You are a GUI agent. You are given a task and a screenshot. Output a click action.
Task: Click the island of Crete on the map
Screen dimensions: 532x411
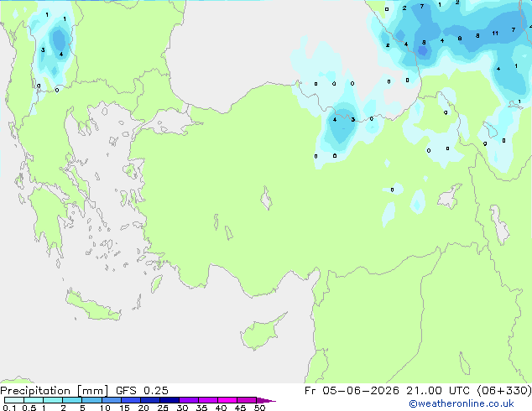[x=93, y=307]
